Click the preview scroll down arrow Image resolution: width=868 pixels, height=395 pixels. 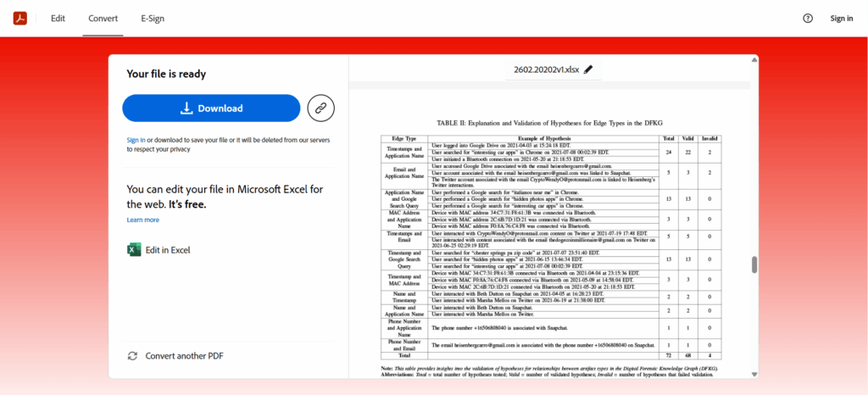click(x=754, y=375)
